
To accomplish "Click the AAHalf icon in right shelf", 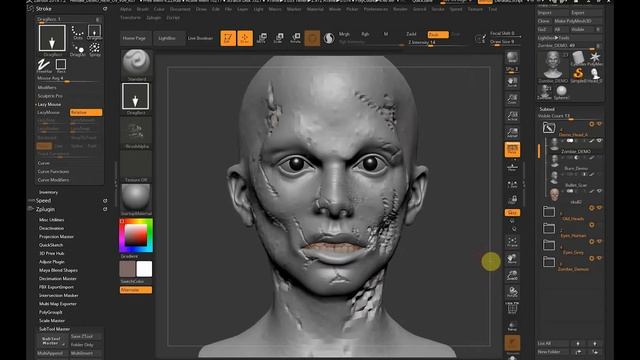I will pyautogui.click(x=512, y=133).
